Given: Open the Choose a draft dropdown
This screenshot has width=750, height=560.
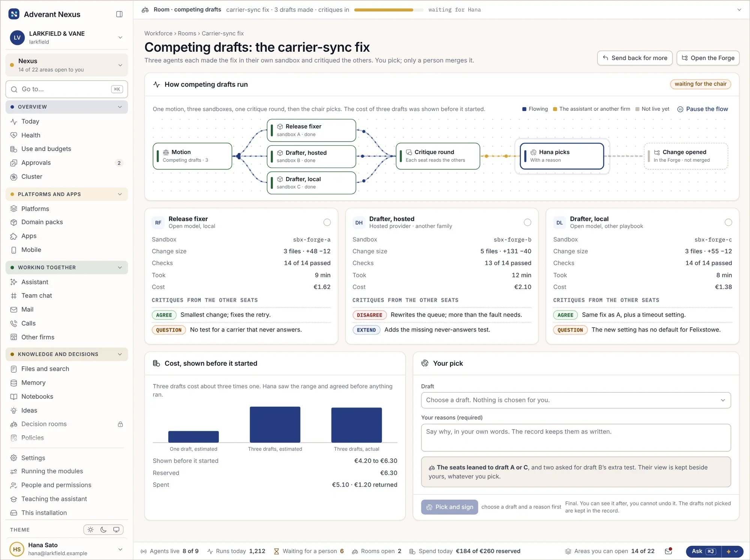Looking at the screenshot, I should click(x=576, y=400).
